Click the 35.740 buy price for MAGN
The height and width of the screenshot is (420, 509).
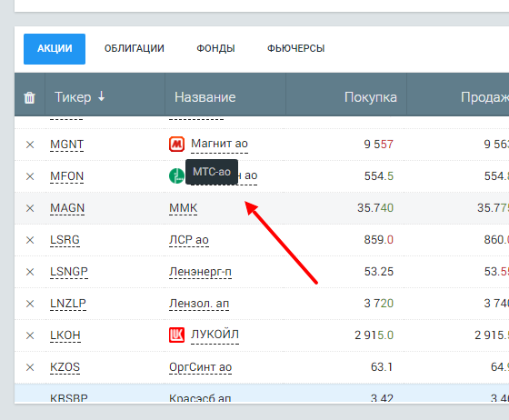point(375,208)
